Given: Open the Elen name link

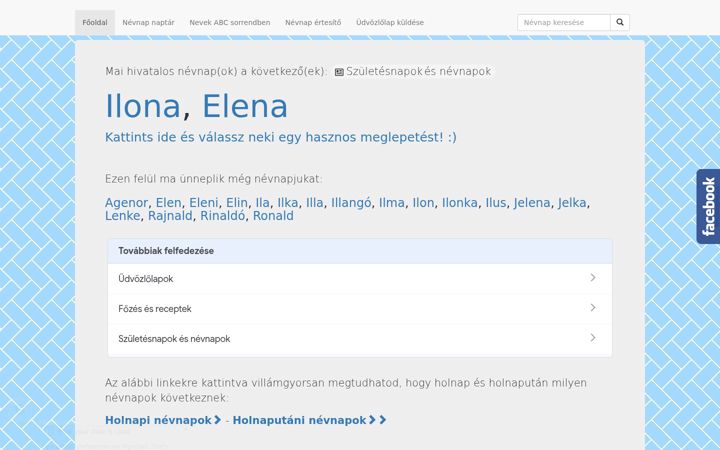Looking at the screenshot, I should [x=169, y=203].
